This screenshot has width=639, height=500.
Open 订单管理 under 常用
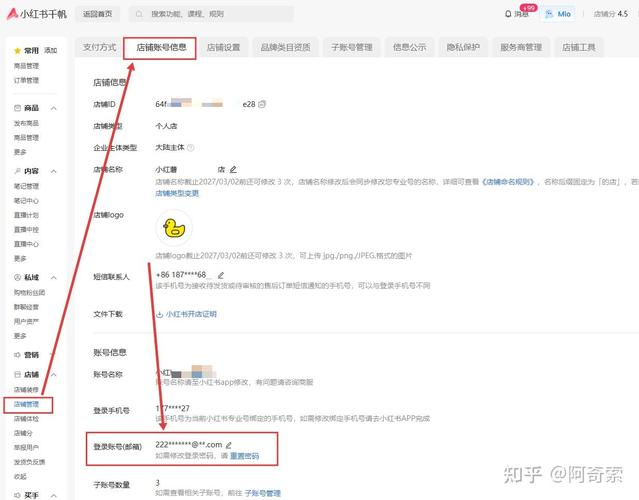coord(26,80)
